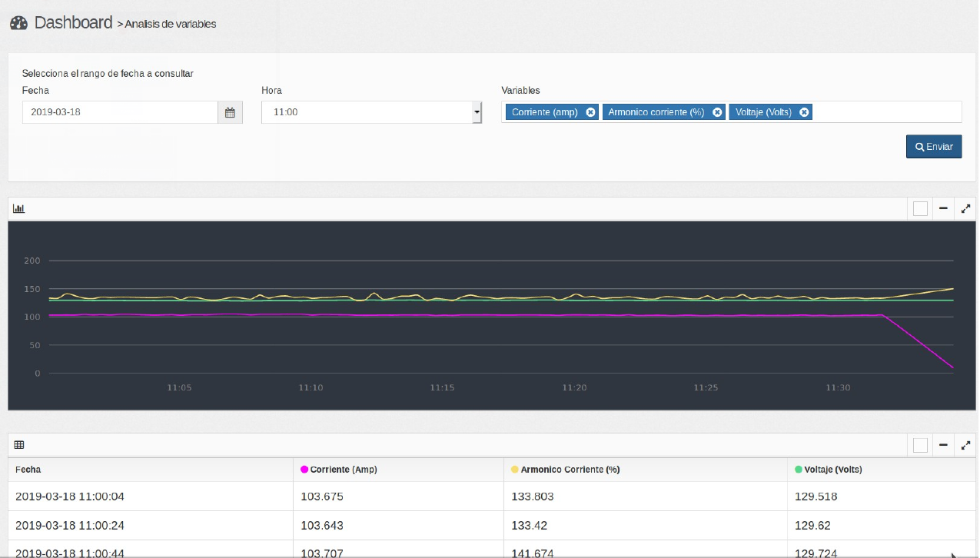Image resolution: width=980 pixels, height=558 pixels.
Task: Open the Fecha calendar picker icon
Action: point(230,112)
